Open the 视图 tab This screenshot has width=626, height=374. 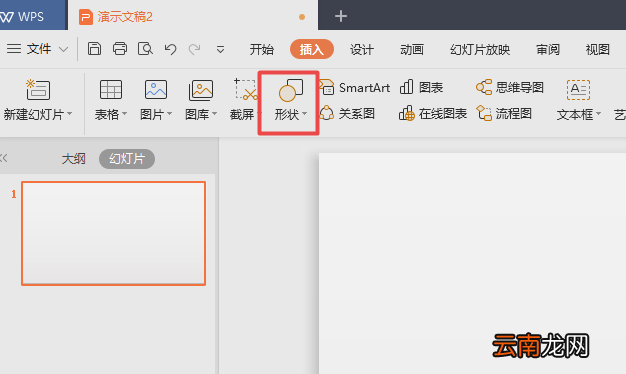[598, 49]
